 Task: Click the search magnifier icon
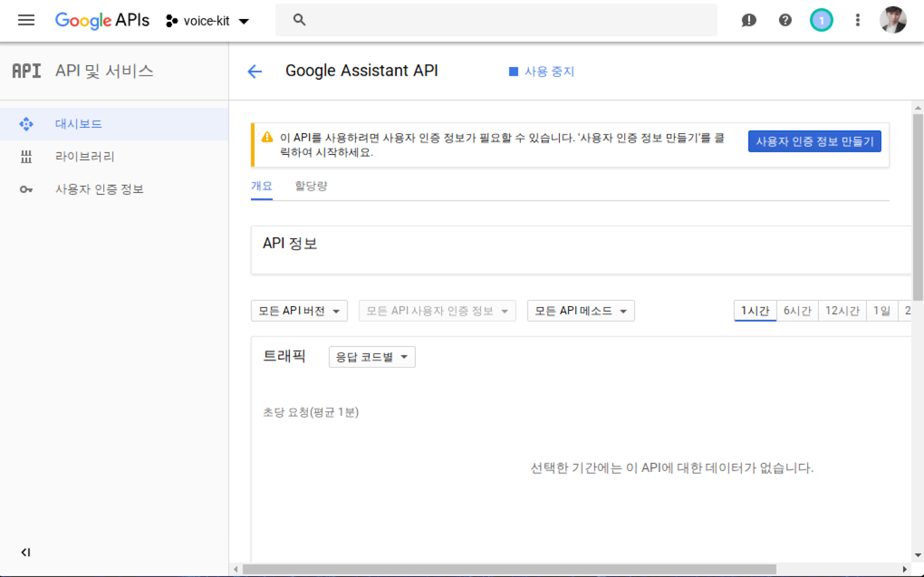(x=299, y=20)
